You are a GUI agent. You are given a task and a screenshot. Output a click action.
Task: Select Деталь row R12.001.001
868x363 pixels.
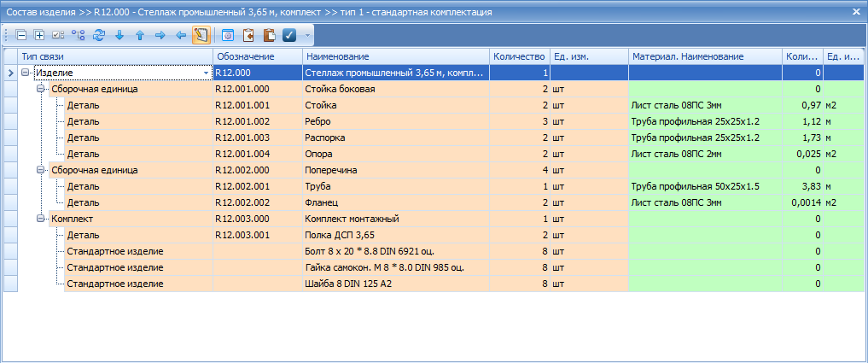coord(138,105)
